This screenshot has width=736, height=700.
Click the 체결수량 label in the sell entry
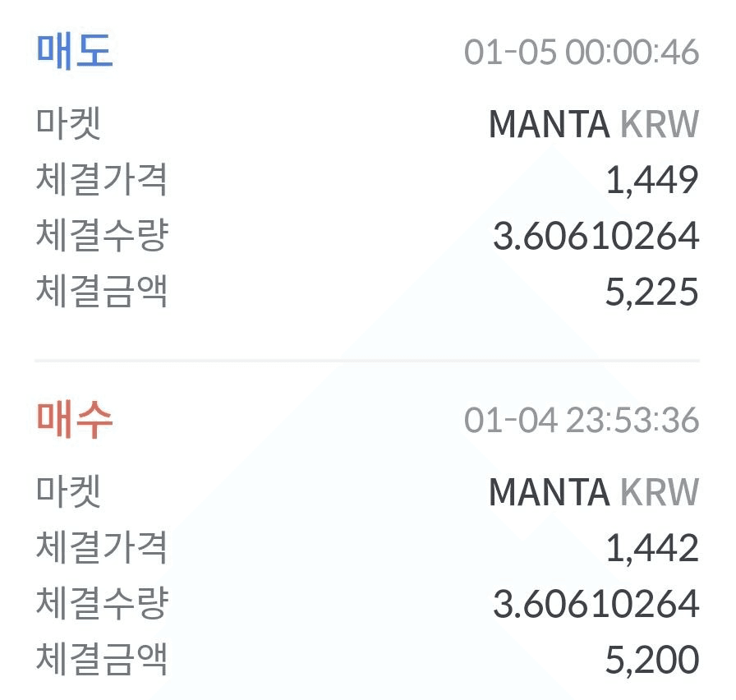pos(101,237)
